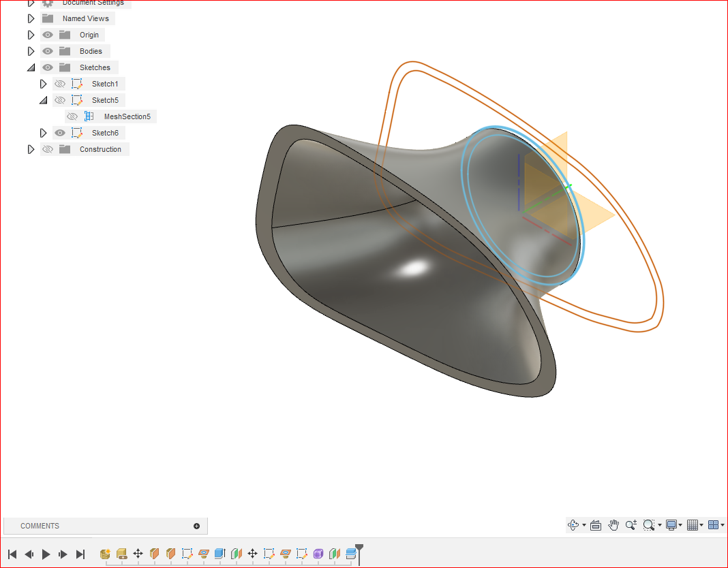Toggle visibility of Sketch6
728x568 pixels.
(59, 132)
